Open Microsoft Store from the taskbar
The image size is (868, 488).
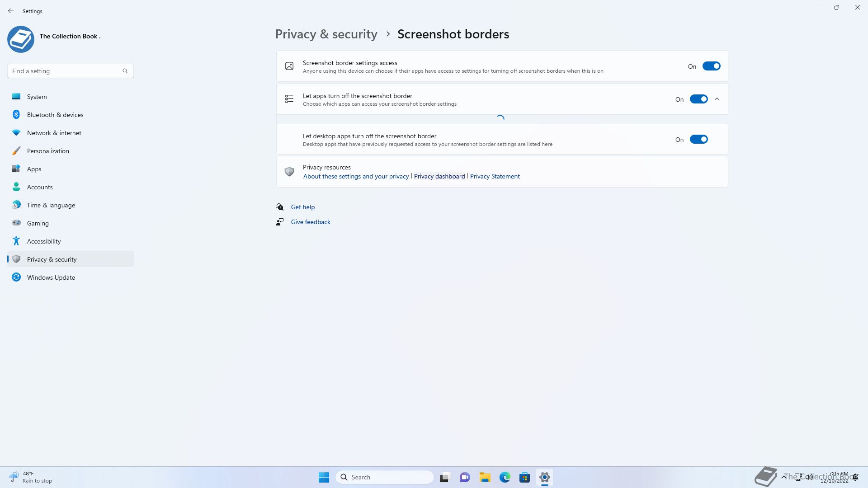tap(524, 477)
